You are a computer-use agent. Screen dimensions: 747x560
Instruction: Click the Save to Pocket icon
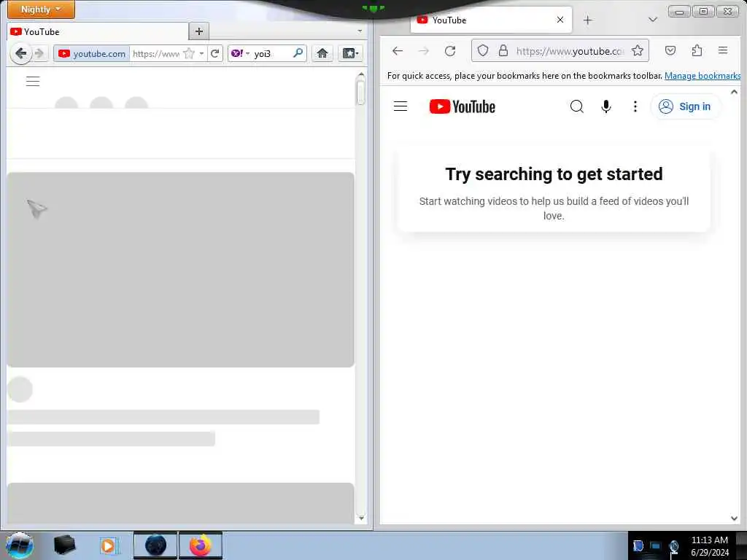(670, 50)
